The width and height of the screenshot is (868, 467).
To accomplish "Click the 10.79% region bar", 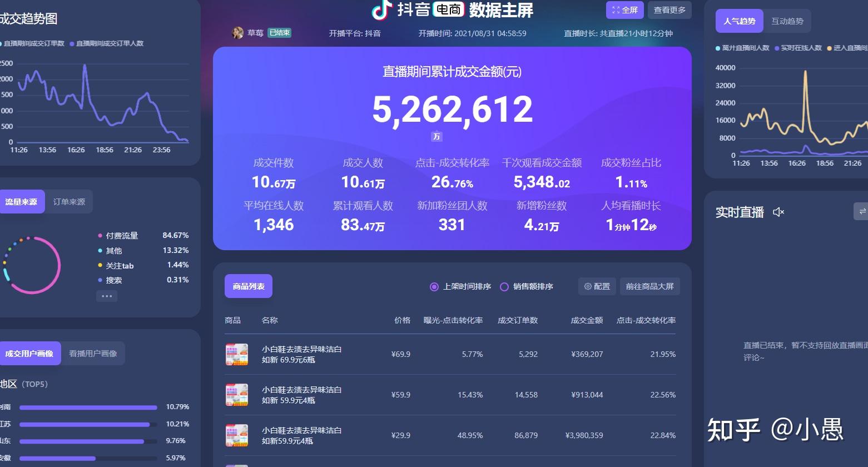I will [x=88, y=408].
